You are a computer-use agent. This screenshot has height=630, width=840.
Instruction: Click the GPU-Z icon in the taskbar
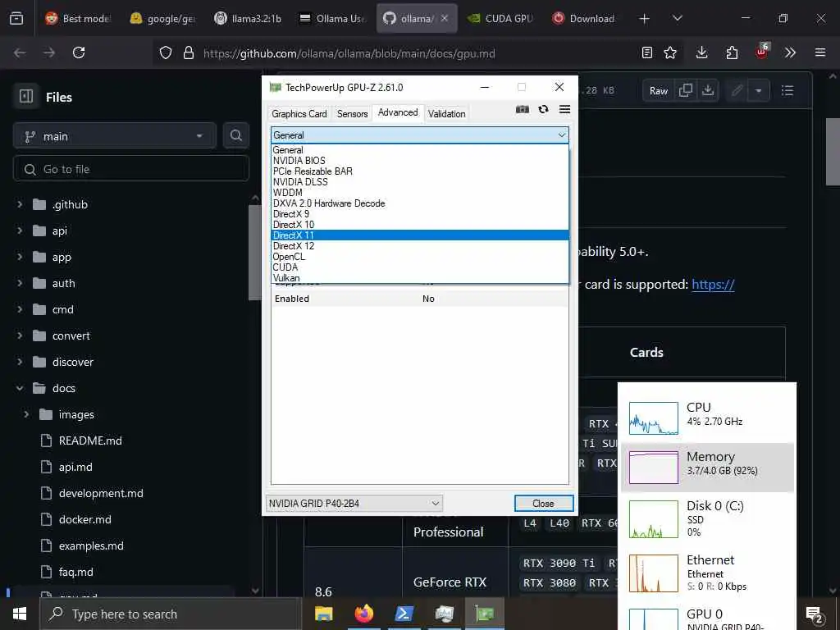(x=484, y=614)
